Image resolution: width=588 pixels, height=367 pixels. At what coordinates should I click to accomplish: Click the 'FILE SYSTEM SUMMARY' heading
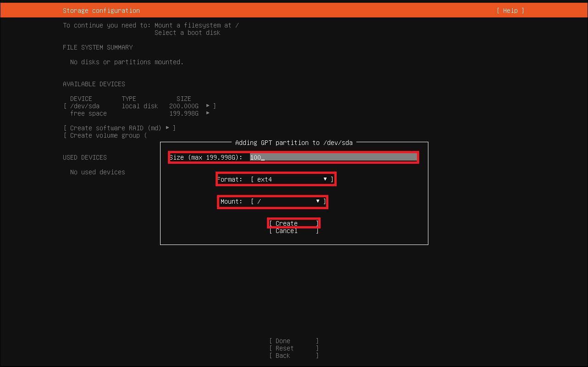point(98,47)
